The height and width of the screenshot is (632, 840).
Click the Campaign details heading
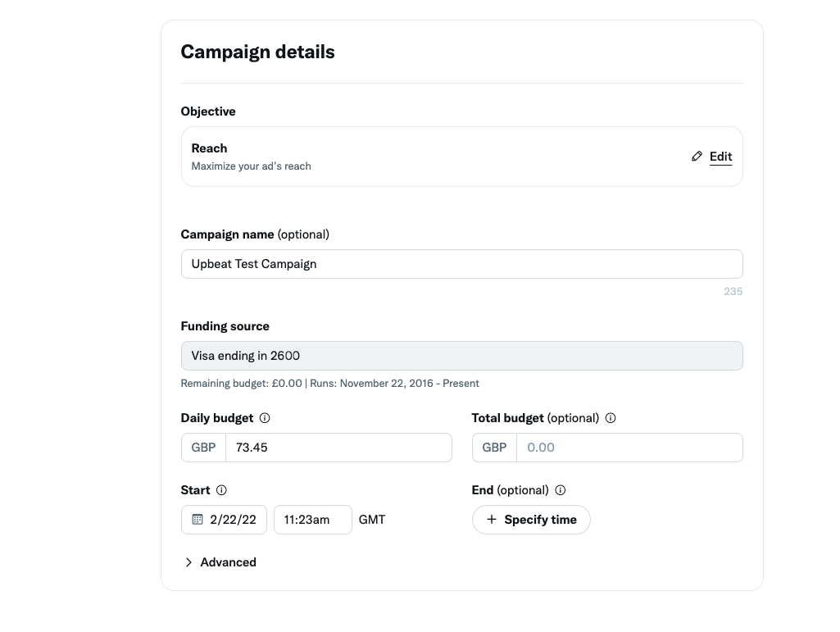pos(257,52)
